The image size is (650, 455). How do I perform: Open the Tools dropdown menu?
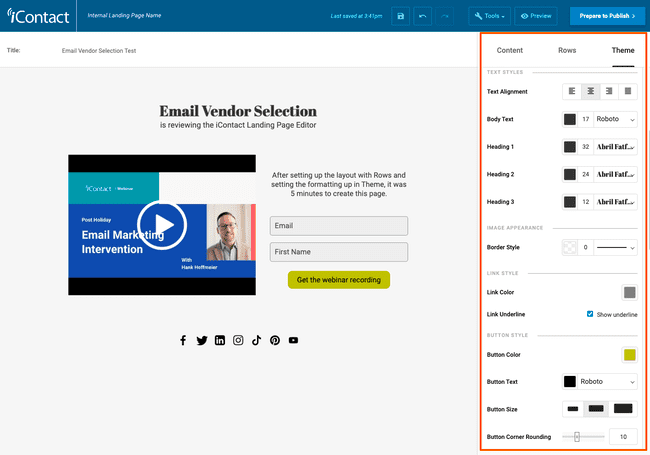490,16
